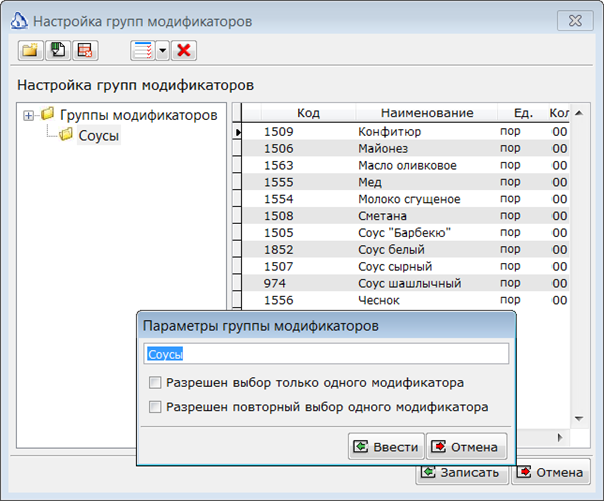The image size is (604, 501).
Task: Click the dialog's Отмена button next to Ввести
Action: (466, 447)
